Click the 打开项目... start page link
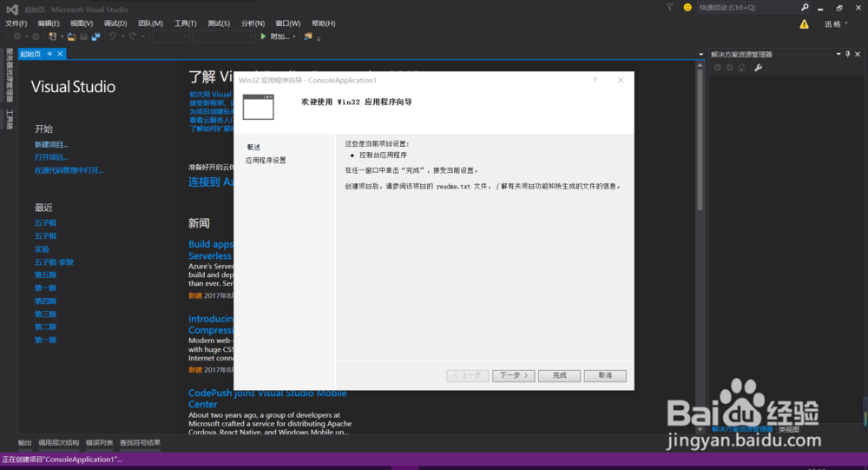This screenshot has height=470, width=868. point(51,157)
